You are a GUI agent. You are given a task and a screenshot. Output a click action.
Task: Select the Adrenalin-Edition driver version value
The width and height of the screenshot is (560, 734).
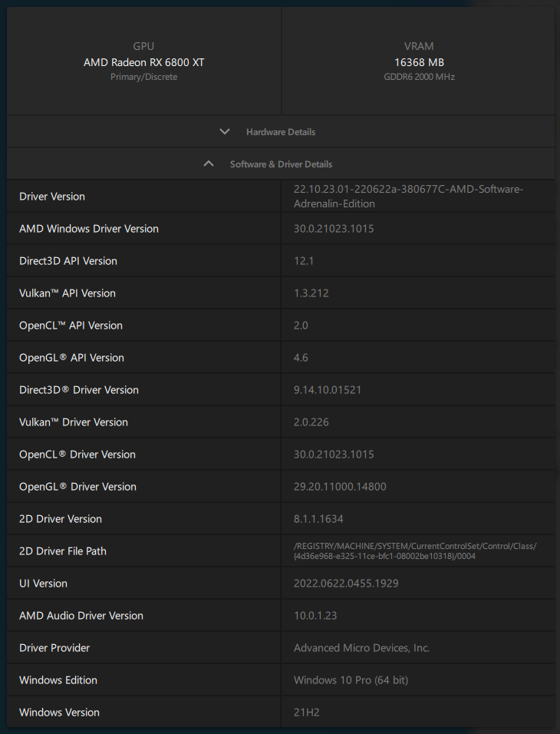(408, 197)
